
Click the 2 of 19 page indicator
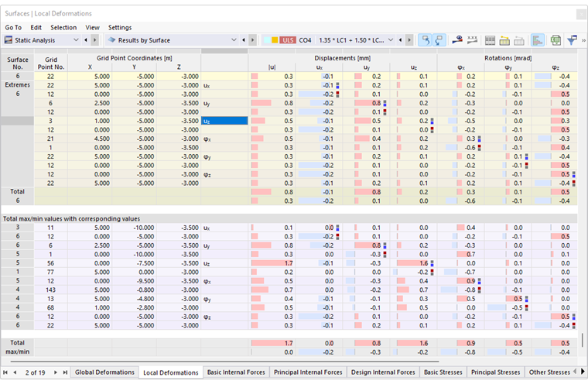point(36,372)
